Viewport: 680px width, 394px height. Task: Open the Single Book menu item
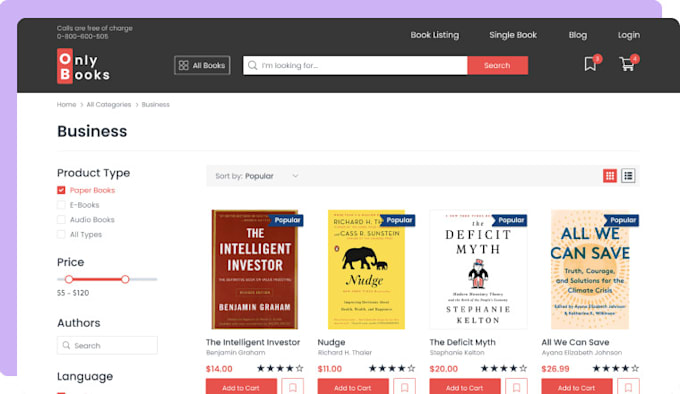tap(513, 35)
